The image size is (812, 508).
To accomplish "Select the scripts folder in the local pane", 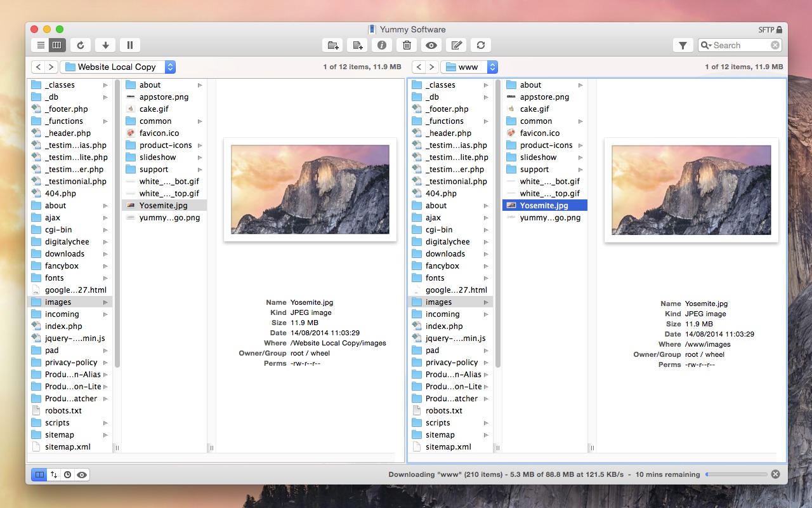I will pyautogui.click(x=57, y=423).
